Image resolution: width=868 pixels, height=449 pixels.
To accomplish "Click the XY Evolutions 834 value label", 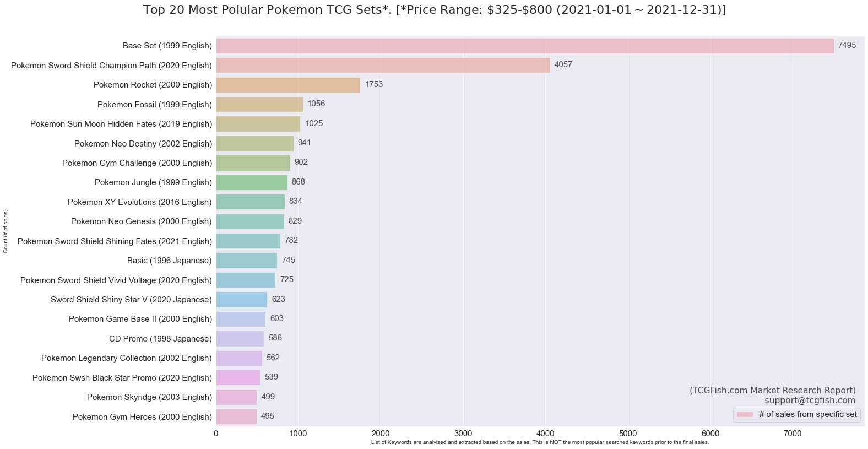I will tap(295, 201).
